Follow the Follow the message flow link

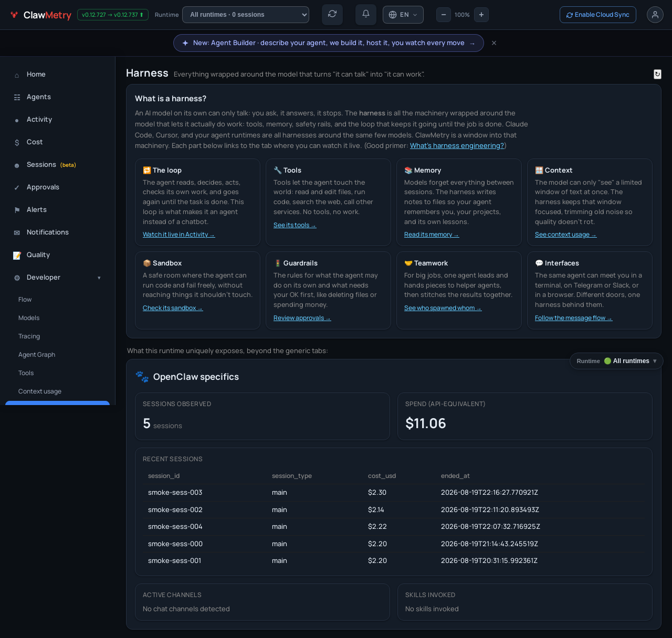(573, 318)
